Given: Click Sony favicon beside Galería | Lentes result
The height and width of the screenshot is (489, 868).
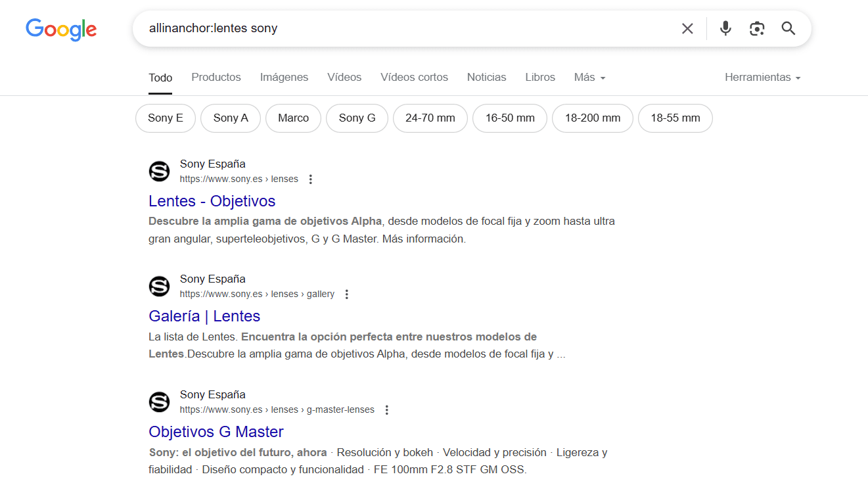Looking at the screenshot, I should click(x=160, y=287).
